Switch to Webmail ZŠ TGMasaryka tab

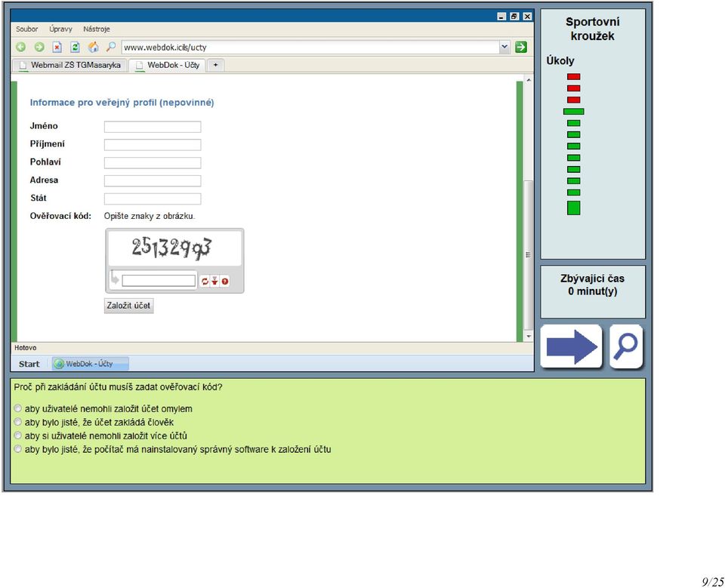click(x=69, y=65)
